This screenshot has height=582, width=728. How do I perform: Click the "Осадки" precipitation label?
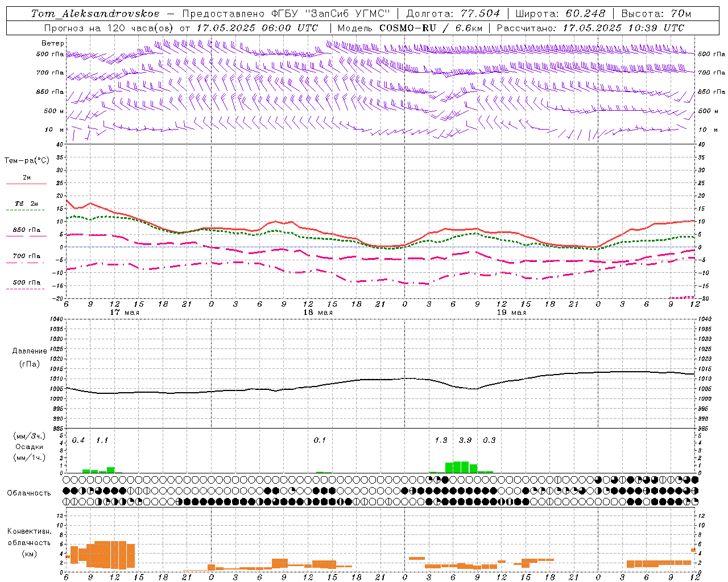29,447
